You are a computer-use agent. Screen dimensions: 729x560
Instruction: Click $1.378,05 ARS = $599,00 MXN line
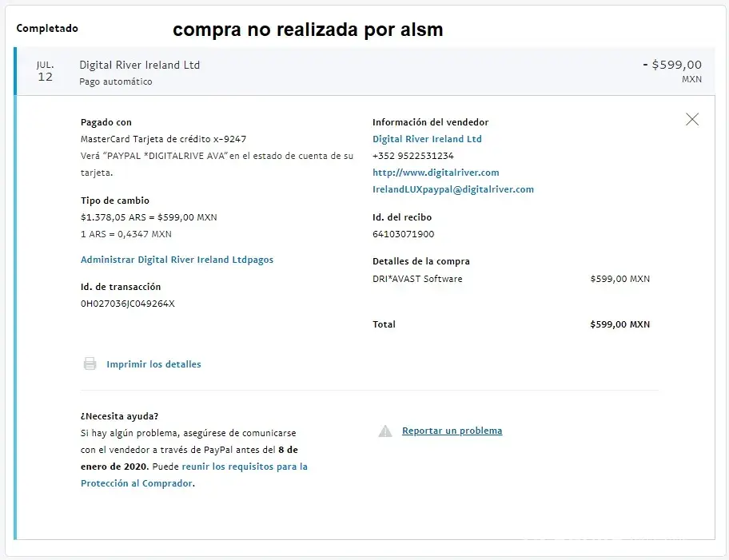point(149,217)
